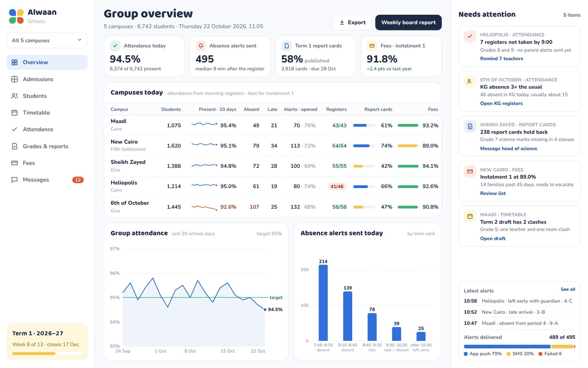Viewport: 588px width, 368px height.
Task: Click the New Cairo fees alert icon
Action: [x=470, y=171]
